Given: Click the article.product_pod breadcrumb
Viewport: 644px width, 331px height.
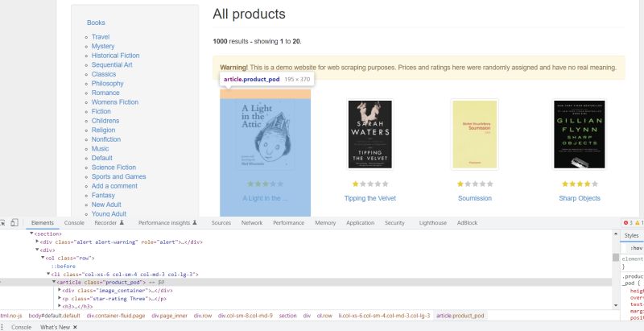Looking at the screenshot, I should [x=460, y=316].
